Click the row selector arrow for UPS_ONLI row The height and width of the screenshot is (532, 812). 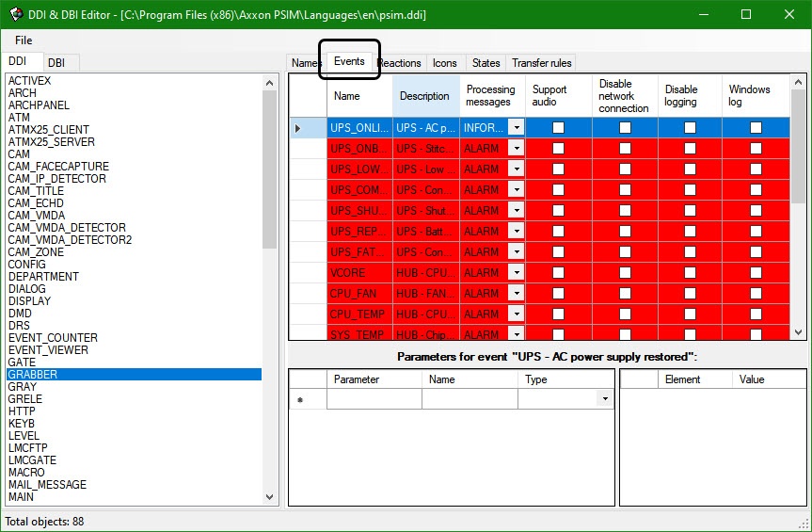click(298, 128)
